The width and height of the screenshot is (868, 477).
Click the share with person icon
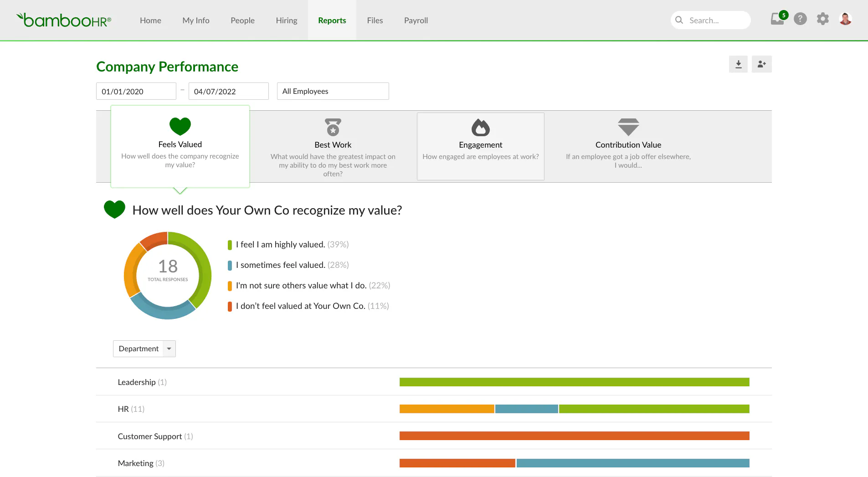(761, 64)
